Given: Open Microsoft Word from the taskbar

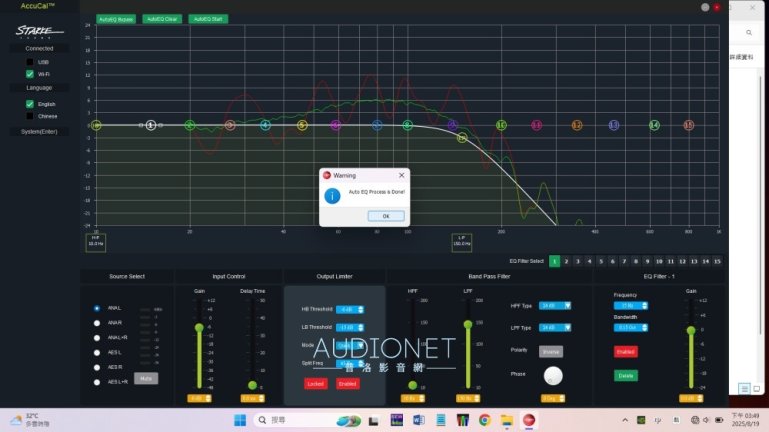Looking at the screenshot, I should click(x=418, y=420).
